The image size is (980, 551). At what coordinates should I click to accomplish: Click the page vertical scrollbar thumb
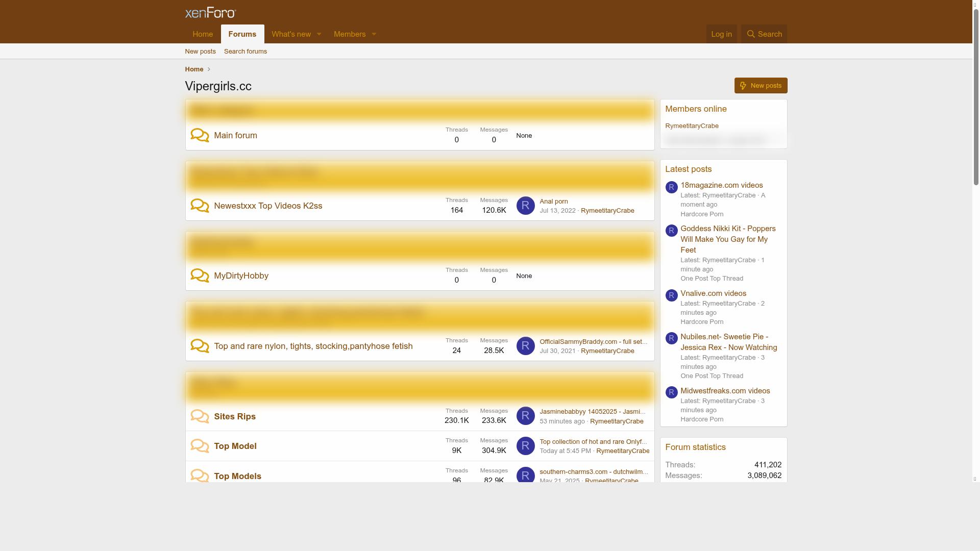click(x=976, y=97)
